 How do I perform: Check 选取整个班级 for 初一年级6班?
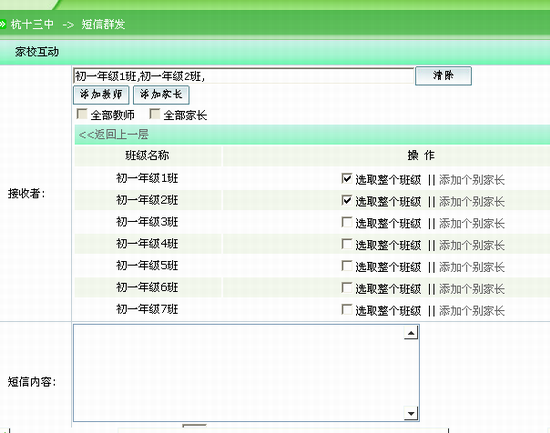(347, 287)
